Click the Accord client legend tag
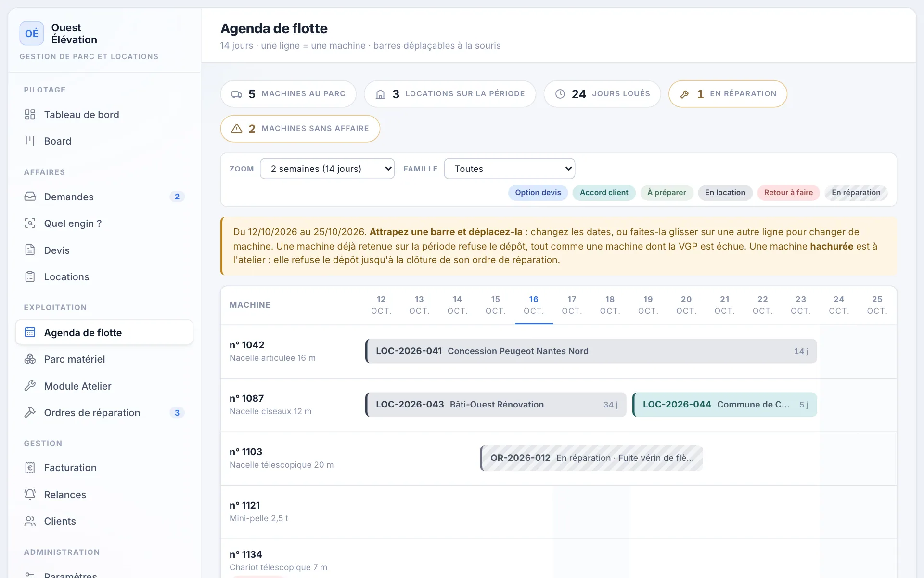The width and height of the screenshot is (924, 578). [604, 193]
